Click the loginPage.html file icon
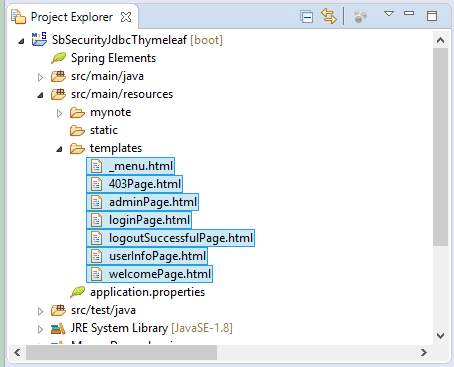The height and width of the screenshot is (367, 454). pyautogui.click(x=97, y=220)
